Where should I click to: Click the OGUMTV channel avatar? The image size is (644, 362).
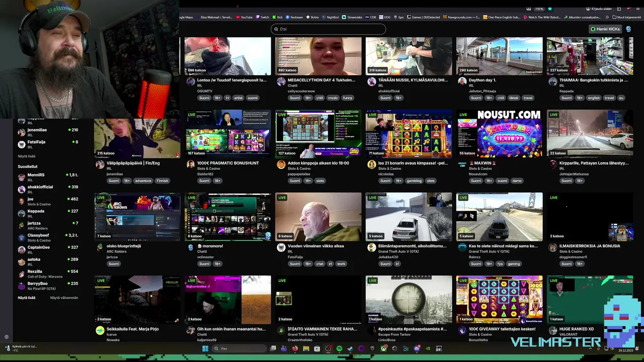click(x=190, y=81)
